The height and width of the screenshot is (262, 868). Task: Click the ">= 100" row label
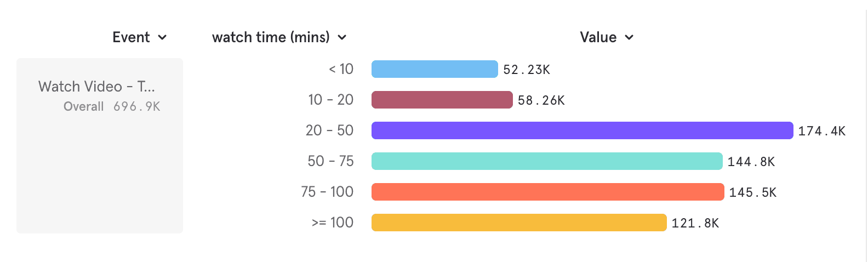(x=332, y=223)
